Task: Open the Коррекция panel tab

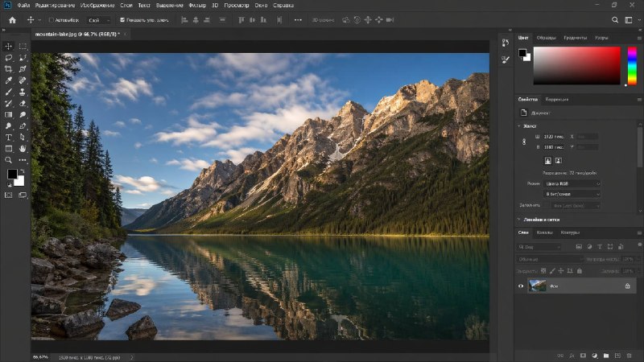Action: [x=557, y=99]
